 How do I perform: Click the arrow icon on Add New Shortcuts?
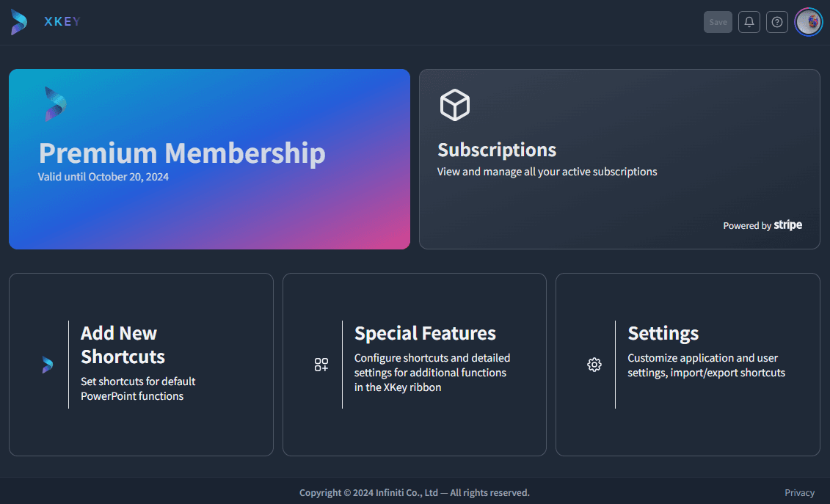[x=48, y=364]
